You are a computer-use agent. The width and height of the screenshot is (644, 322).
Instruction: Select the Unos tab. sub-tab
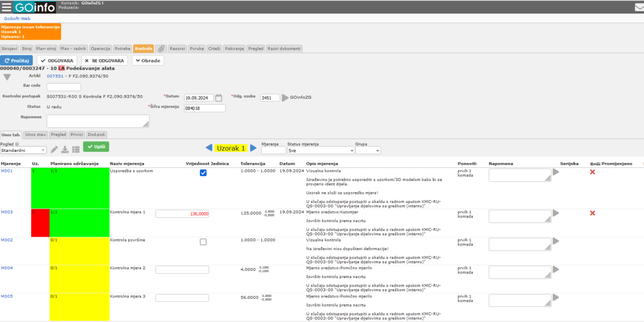click(x=11, y=135)
